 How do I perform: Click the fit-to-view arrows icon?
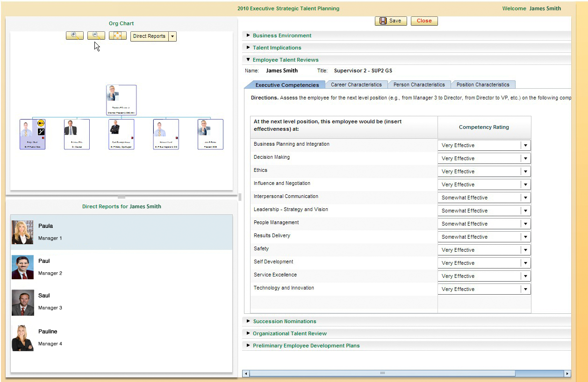(117, 35)
